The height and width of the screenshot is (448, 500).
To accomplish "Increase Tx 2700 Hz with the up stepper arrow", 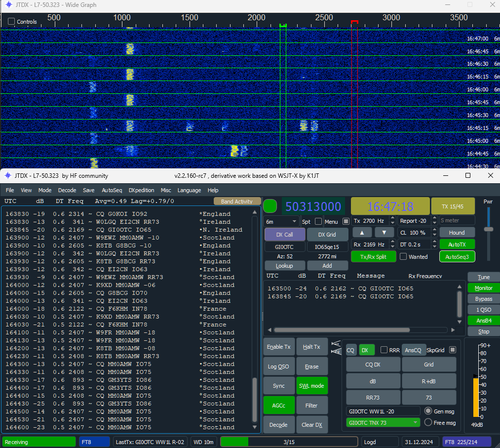I will [x=393, y=219].
